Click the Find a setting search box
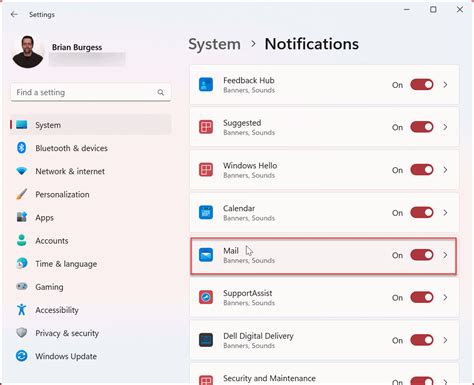Image resolution: width=474 pixels, height=385 pixels. pyautogui.click(x=91, y=92)
